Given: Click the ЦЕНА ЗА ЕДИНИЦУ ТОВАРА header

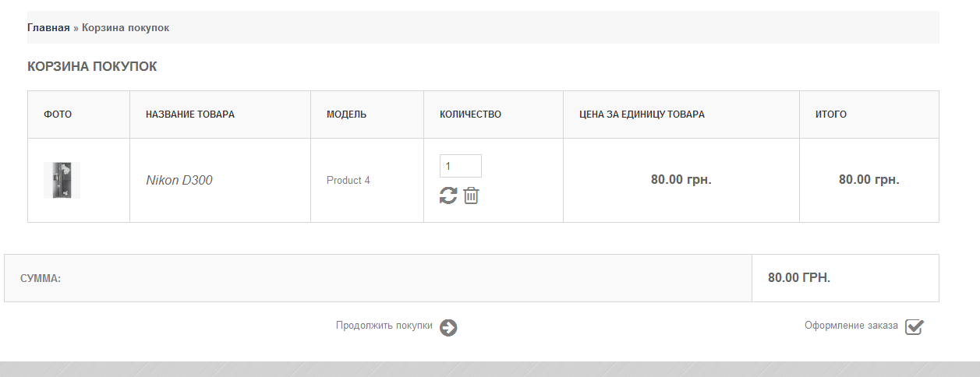Looking at the screenshot, I should tap(642, 115).
